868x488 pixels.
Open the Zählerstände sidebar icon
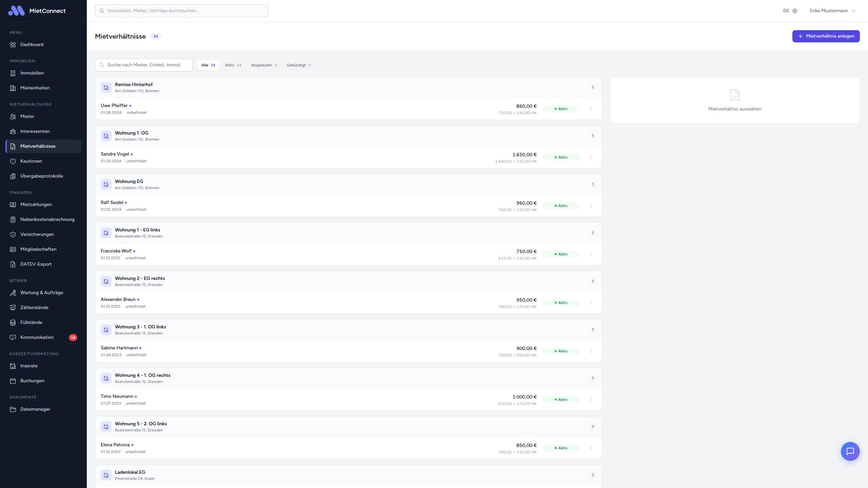coord(13,307)
